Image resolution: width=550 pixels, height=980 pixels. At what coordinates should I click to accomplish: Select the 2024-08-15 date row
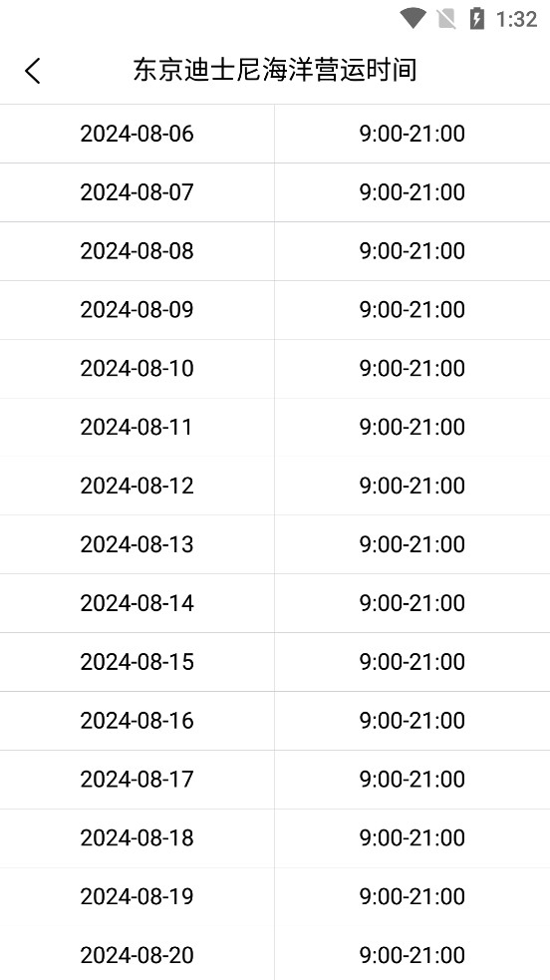pos(275,662)
